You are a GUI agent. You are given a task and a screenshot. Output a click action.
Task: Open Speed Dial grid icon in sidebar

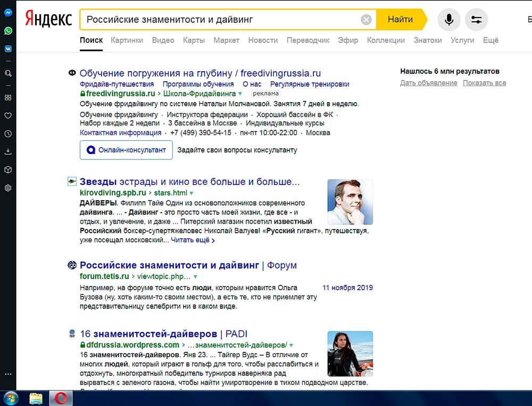click(8, 98)
